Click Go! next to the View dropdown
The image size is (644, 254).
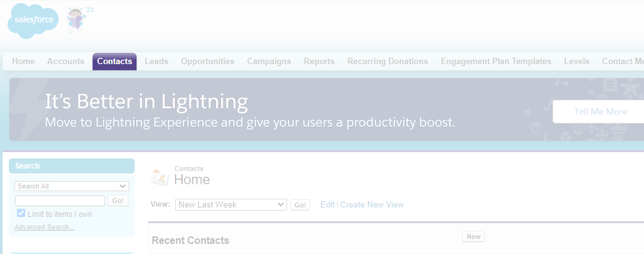[x=300, y=205]
